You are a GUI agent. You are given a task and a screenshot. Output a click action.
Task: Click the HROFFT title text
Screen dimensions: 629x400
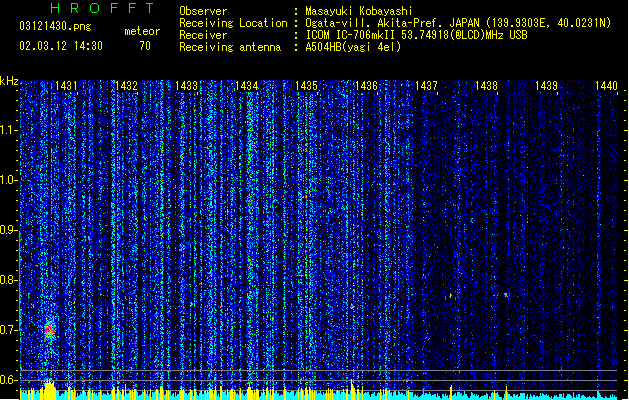click(102, 8)
